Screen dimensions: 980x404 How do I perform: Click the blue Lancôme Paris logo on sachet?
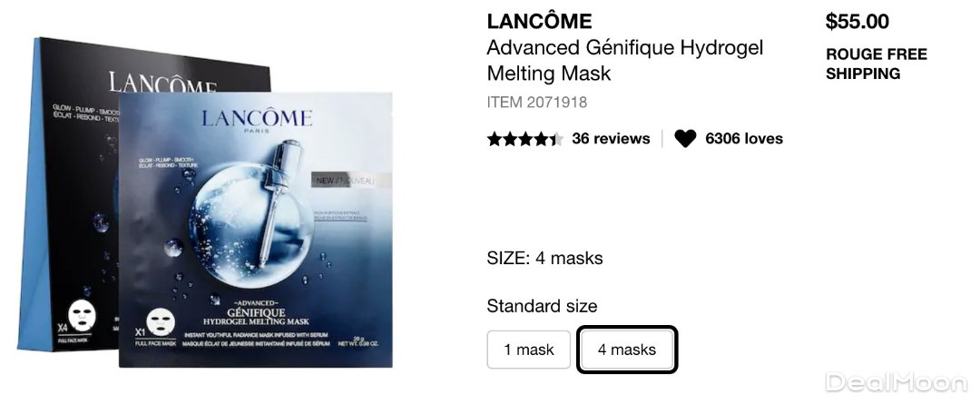(256, 120)
